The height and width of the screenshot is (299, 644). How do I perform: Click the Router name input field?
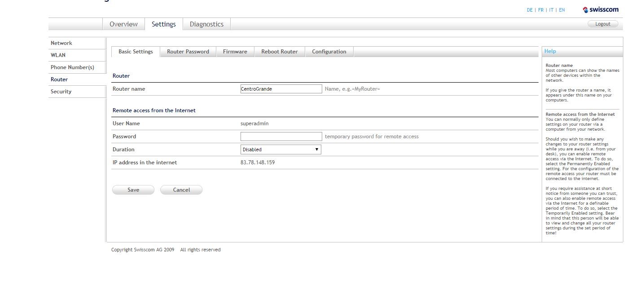point(281,89)
